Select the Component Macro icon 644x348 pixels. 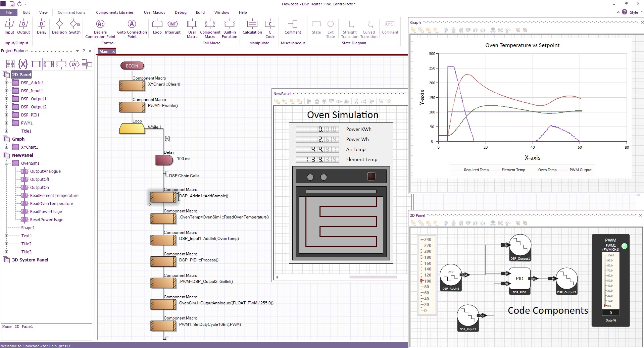[x=210, y=27]
